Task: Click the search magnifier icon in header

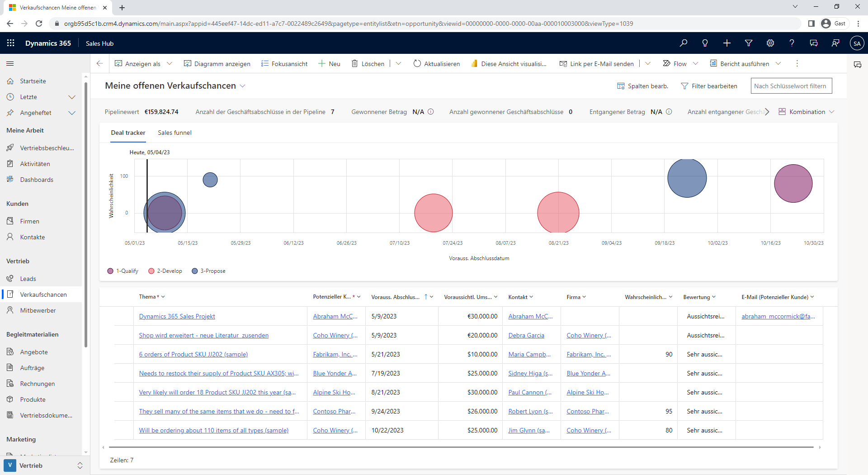Action: 683,43
